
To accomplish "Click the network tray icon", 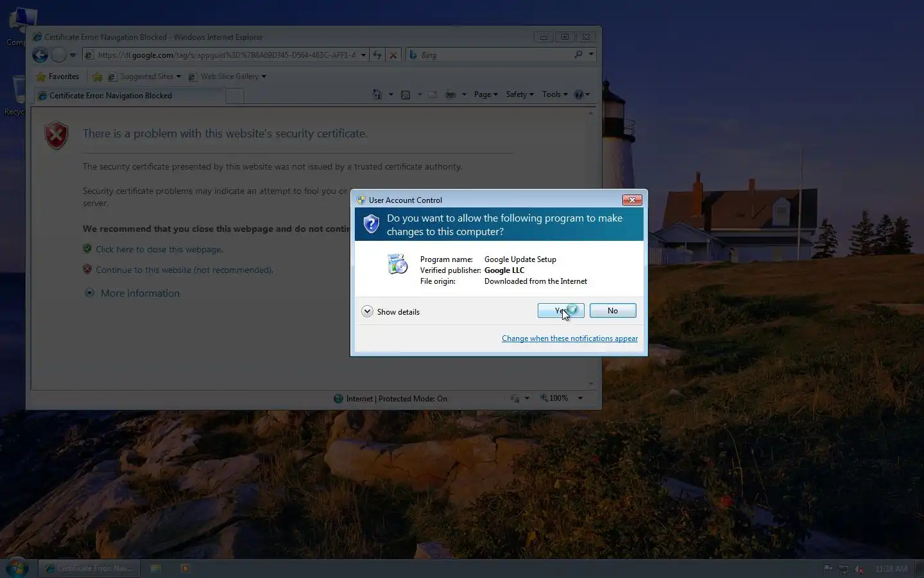I will (x=844, y=569).
